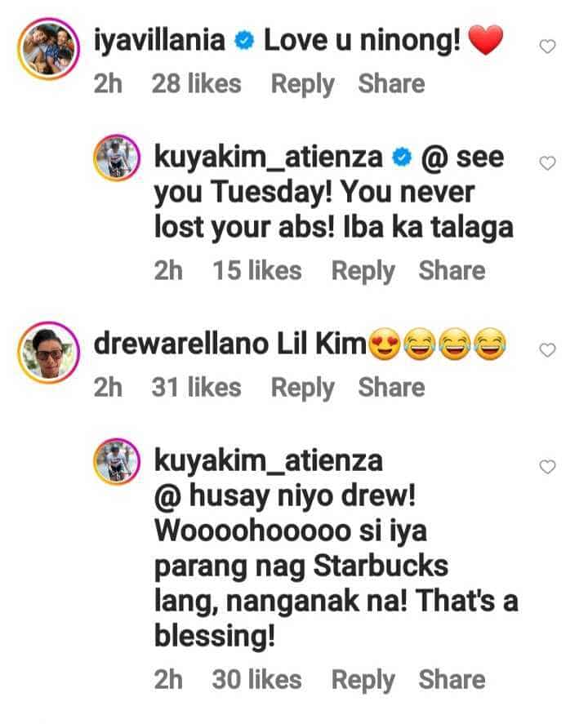The width and height of the screenshot is (588, 724).
Task: Open iyavillania's profile picture
Action: [48, 48]
